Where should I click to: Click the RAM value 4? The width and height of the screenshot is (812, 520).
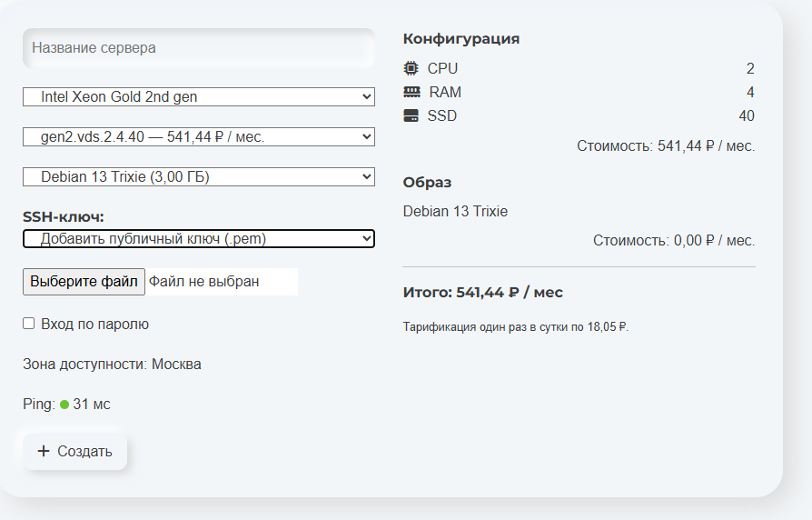coord(750,93)
